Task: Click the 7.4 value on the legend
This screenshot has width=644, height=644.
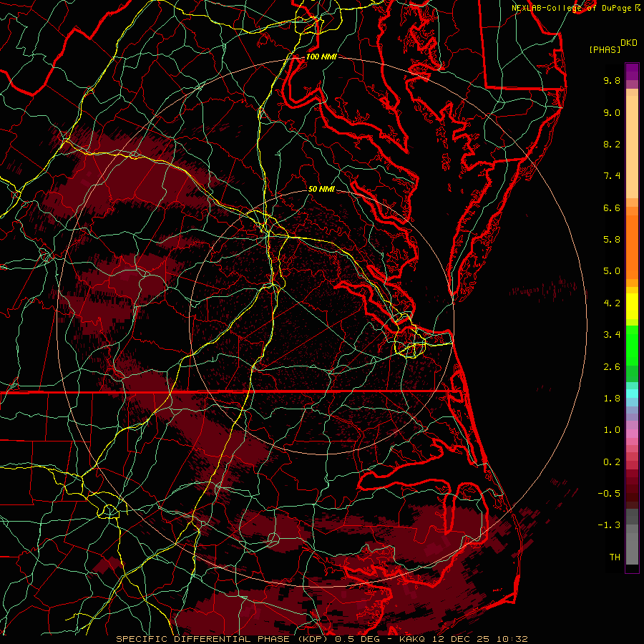Action: tap(612, 176)
